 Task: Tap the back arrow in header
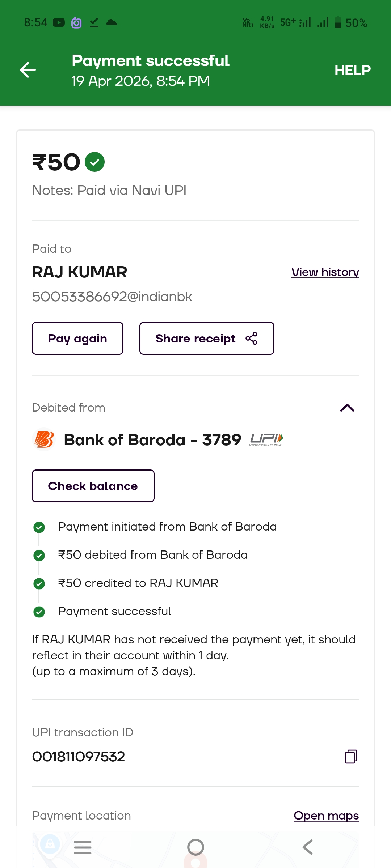click(x=28, y=70)
